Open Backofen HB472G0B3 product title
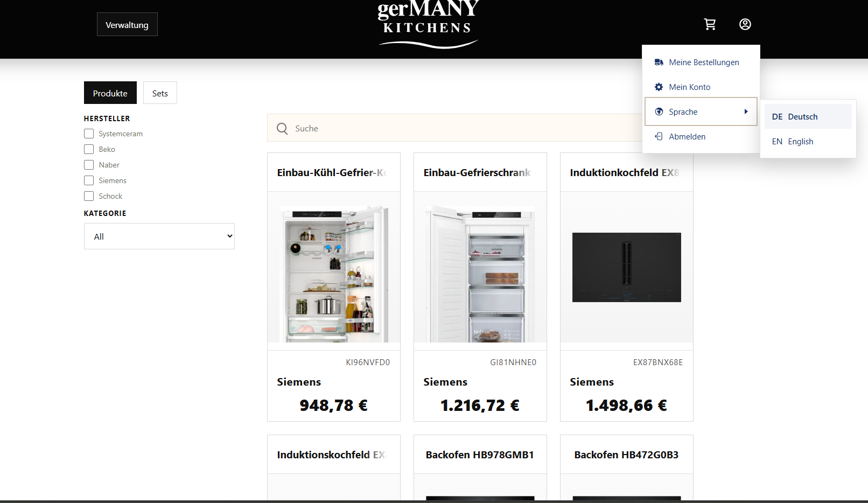Screen dimensions: 868x503 click(626, 455)
